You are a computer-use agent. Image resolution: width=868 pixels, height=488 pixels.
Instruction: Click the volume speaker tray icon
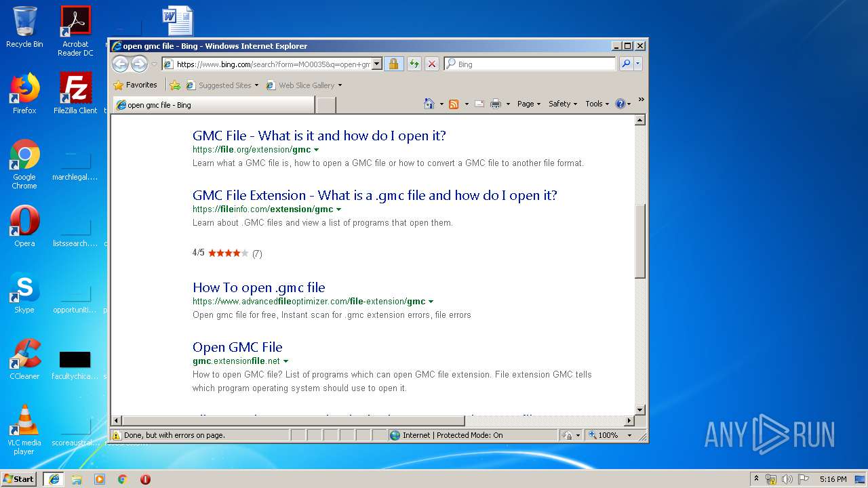point(787,479)
